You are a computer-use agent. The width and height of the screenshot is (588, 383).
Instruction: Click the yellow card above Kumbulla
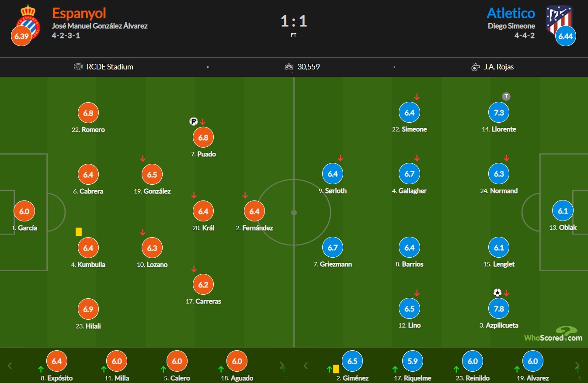(79, 232)
